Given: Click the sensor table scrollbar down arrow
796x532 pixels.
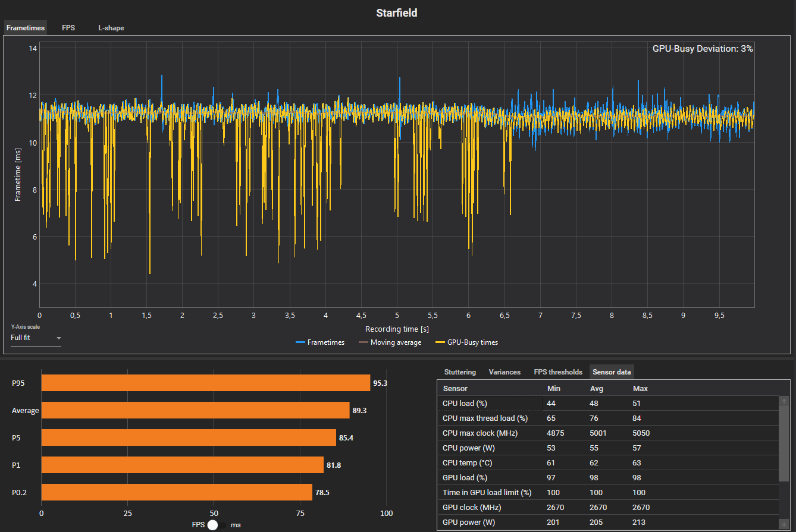Looking at the screenshot, I should click(x=784, y=524).
